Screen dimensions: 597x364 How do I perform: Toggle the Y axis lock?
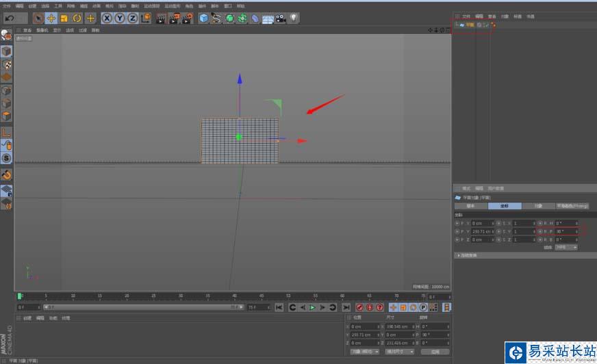pos(120,18)
